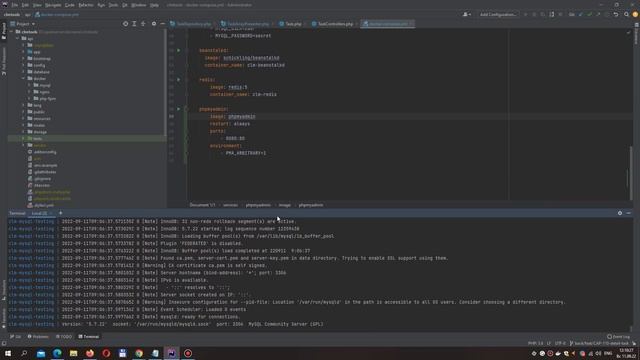Viewport: 640px width, 360px height.
Task: Run the phpmyadmin service gutter arrow
Action: [x=178, y=109]
